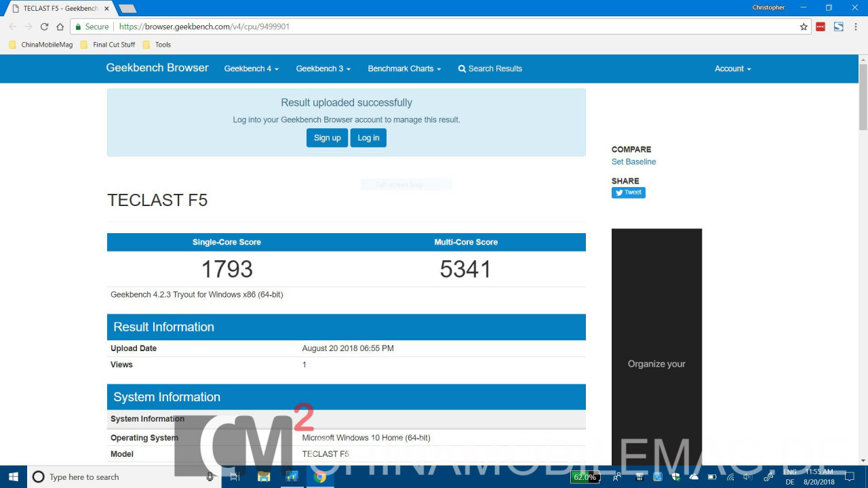Select the multi-core score 5341
This screenshot has width=868, height=488.
465,270
